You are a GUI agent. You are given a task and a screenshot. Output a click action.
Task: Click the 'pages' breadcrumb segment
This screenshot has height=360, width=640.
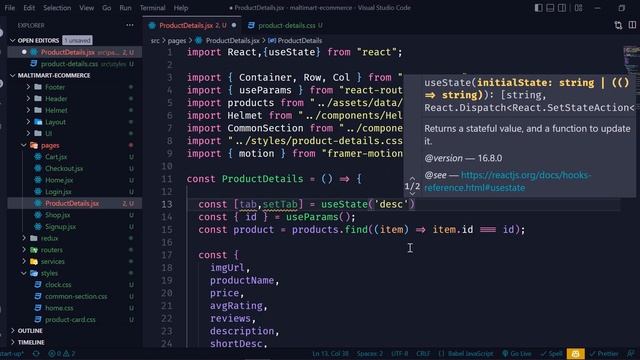[x=177, y=40]
